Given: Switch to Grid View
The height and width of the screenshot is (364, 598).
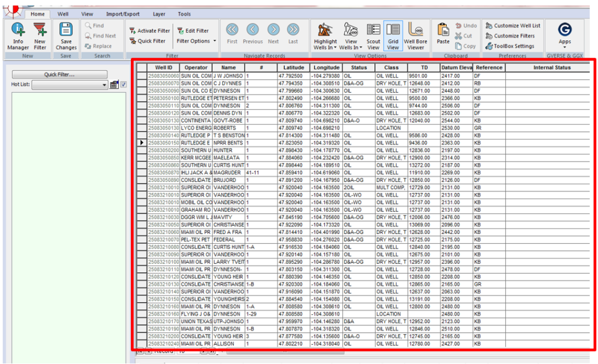Looking at the screenshot, I should point(394,35).
